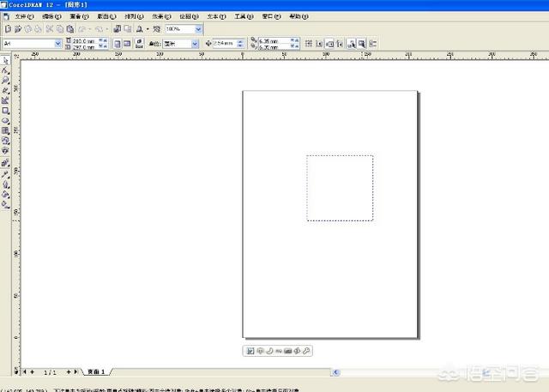Click the Print icon
This screenshot has height=392, width=549.
(38, 29)
